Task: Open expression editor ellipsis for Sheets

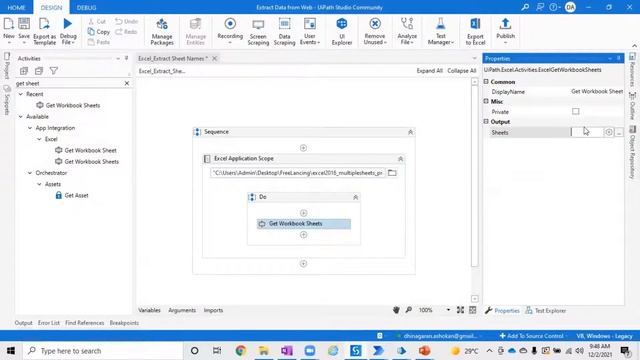Action: coord(619,133)
